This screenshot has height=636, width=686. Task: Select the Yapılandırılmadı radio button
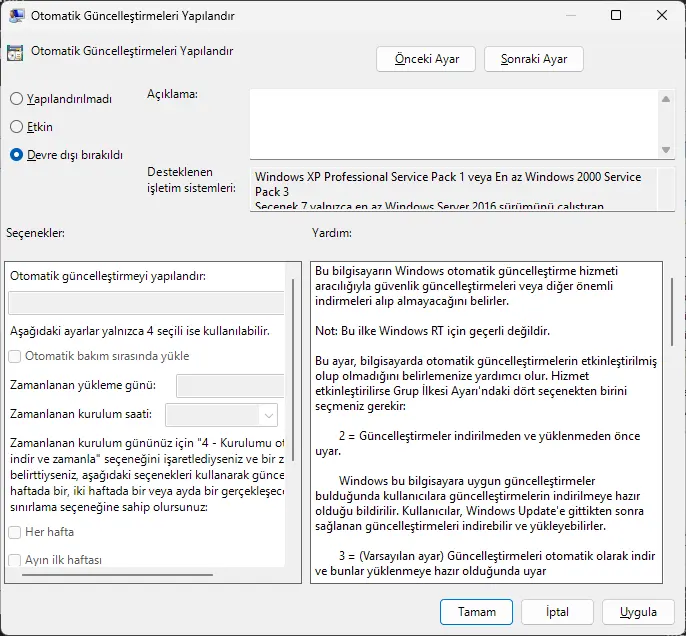click(16, 98)
